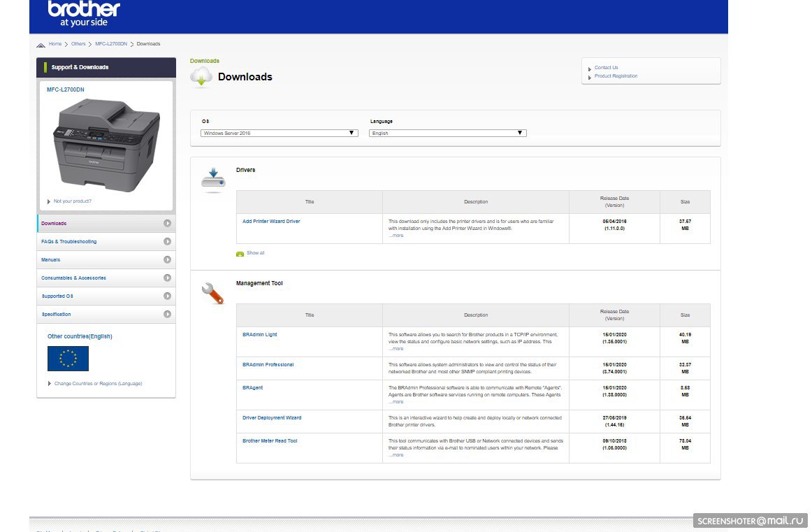
Task: Expand ...more under Brother Meter Read Tool
Action: click(x=396, y=455)
